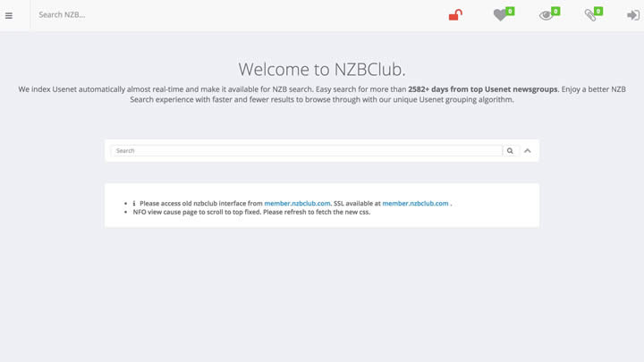Click the 'Please access old nzbclub interface' text
644x362 pixels.
pyautogui.click(x=200, y=204)
